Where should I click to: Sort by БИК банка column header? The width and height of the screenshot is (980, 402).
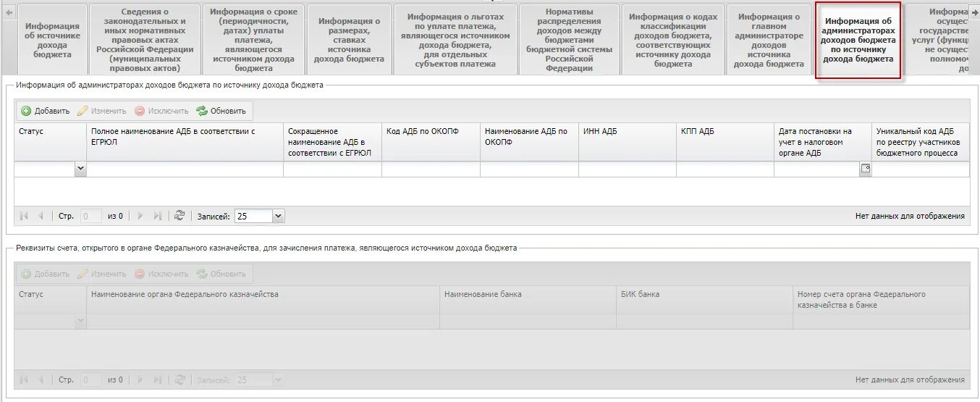coord(704,300)
